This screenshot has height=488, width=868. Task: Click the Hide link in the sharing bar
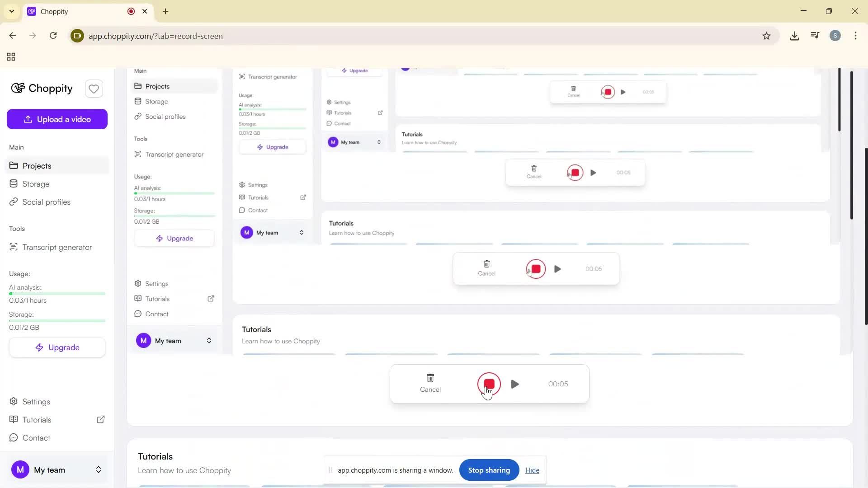click(x=532, y=470)
